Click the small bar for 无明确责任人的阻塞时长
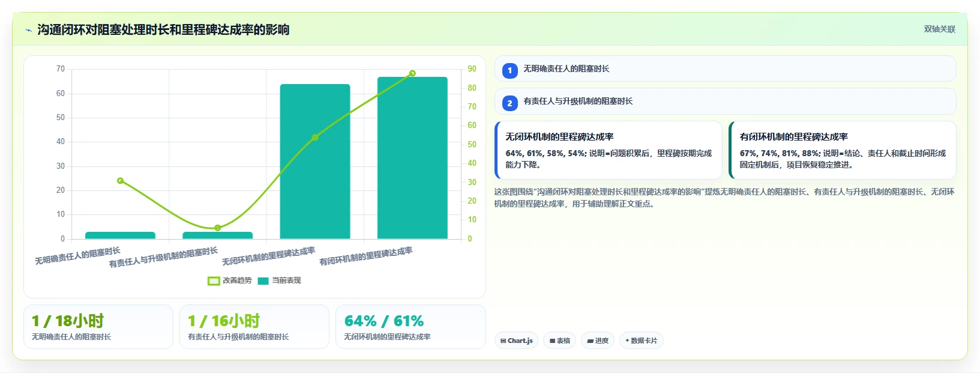 120,235
